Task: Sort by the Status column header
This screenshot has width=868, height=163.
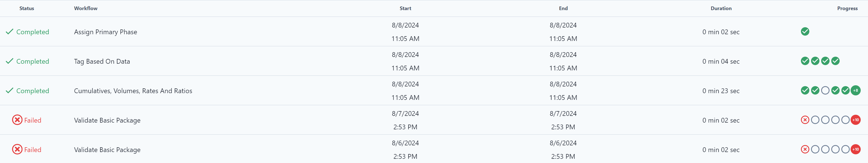Action: (27, 8)
